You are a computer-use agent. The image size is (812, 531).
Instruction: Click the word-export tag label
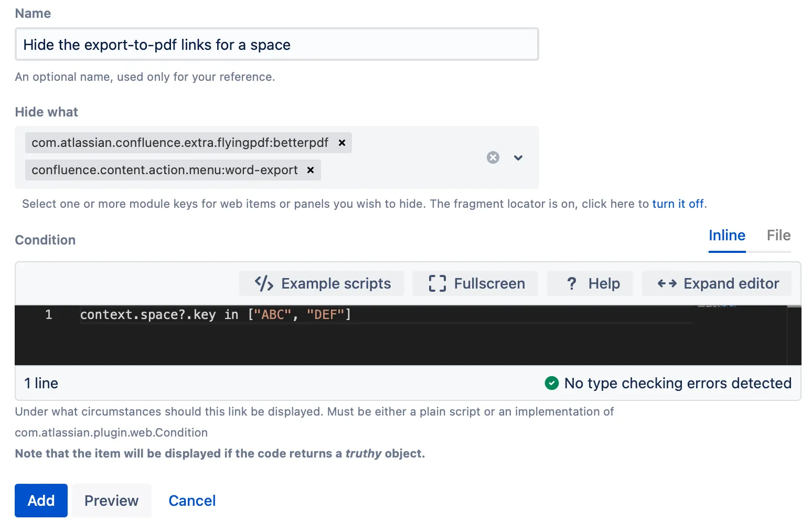pyautogui.click(x=165, y=170)
